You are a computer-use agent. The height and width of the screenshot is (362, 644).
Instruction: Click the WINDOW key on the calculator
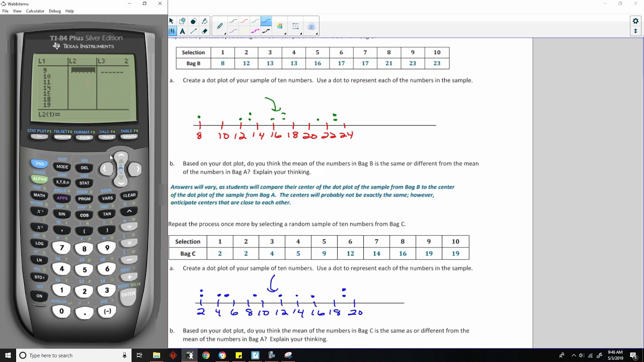(x=62, y=137)
